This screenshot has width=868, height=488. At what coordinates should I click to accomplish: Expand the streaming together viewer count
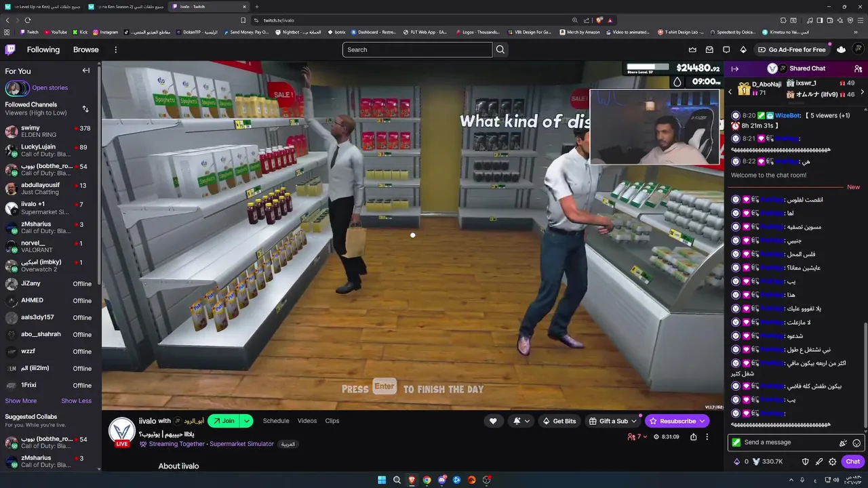point(637,437)
